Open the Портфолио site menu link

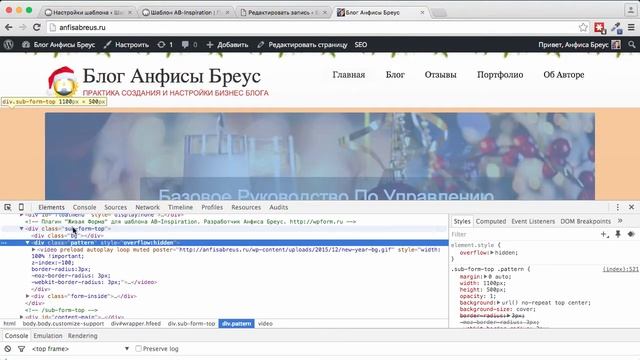point(500,75)
